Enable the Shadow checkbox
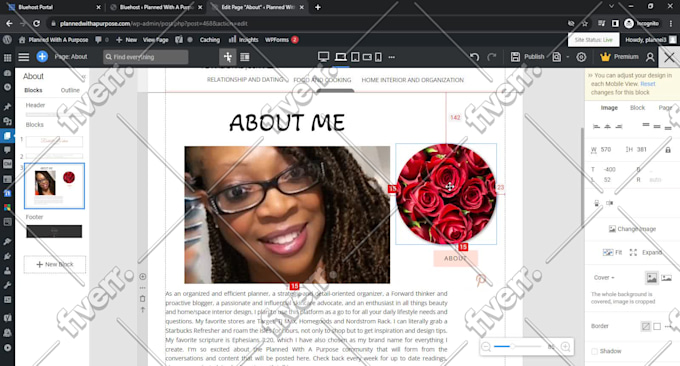Screen dimensions: 680x366 point(595,351)
